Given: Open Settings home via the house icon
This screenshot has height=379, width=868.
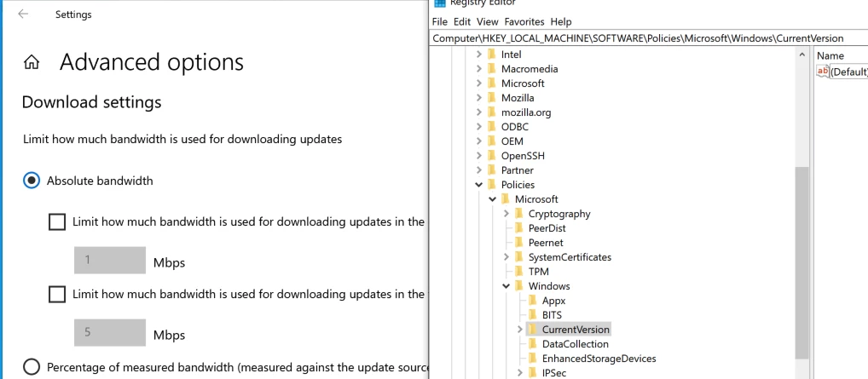Looking at the screenshot, I should pyautogui.click(x=32, y=62).
